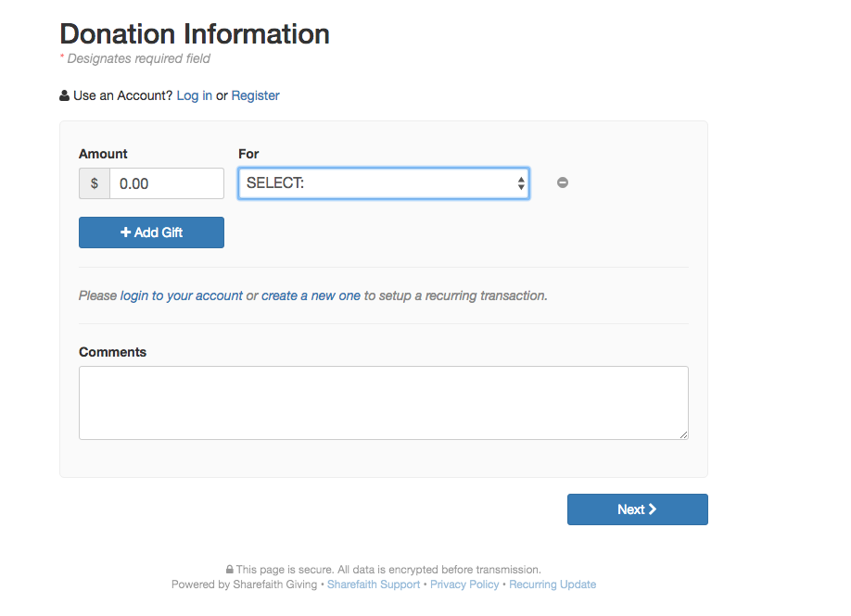The image size is (851, 616).
Task: Open the Sharefaith Support link
Action: point(374,585)
